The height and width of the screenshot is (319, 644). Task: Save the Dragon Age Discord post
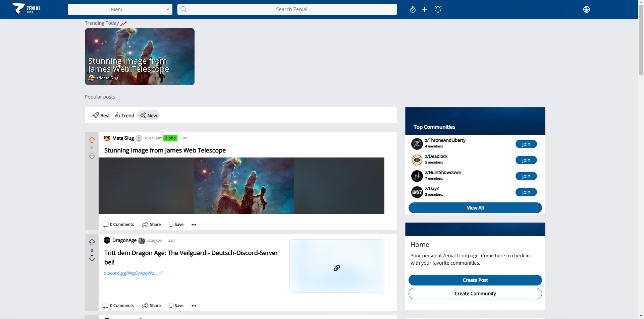176,306
